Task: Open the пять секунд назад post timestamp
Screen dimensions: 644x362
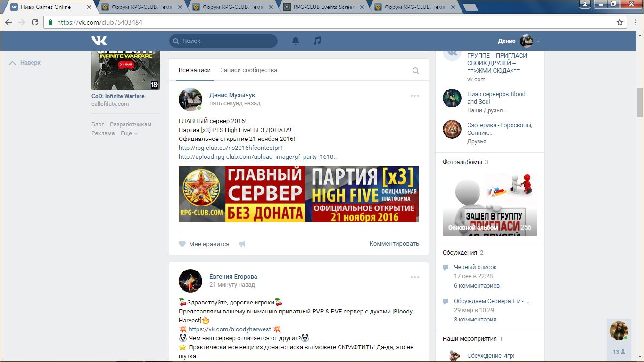Action: point(235,103)
